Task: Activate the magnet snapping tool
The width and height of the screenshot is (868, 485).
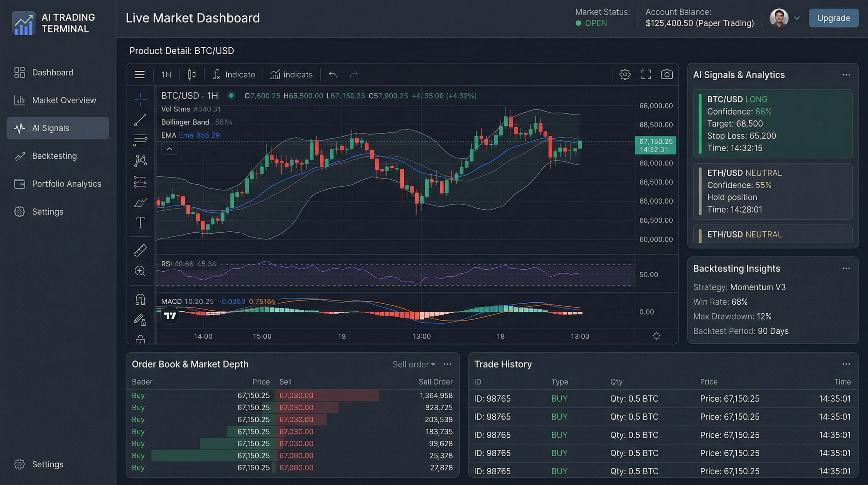Action: pyautogui.click(x=140, y=299)
